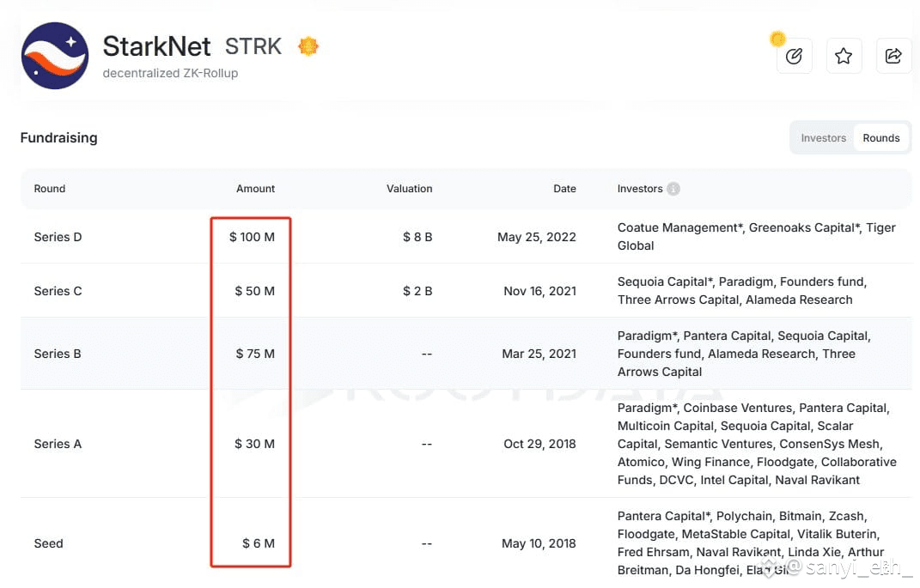The image size is (920, 588).
Task: Click the Valuation column header
Action: coord(409,189)
